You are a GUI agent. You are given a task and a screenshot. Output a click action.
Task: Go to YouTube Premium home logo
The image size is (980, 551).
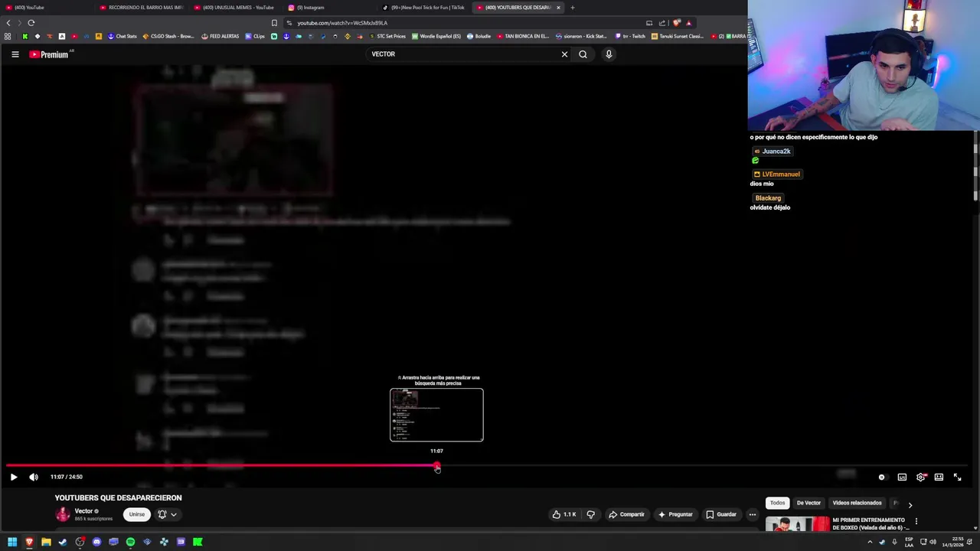coord(50,54)
